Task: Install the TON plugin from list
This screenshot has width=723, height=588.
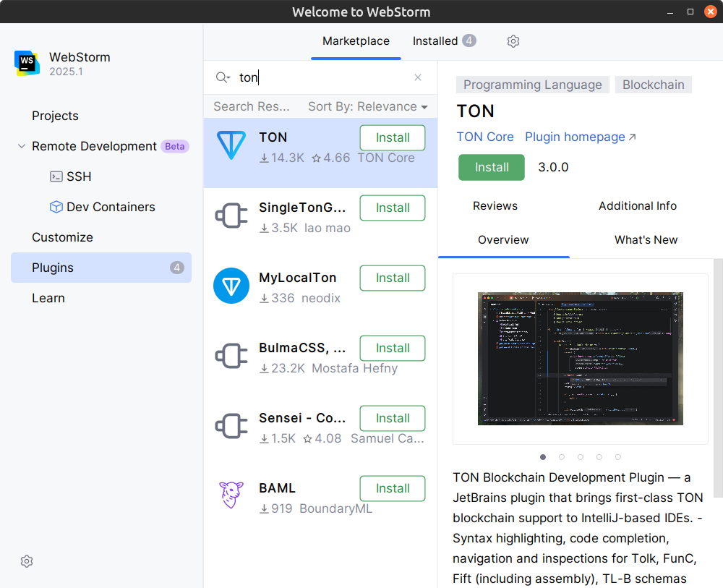Action: [x=393, y=137]
